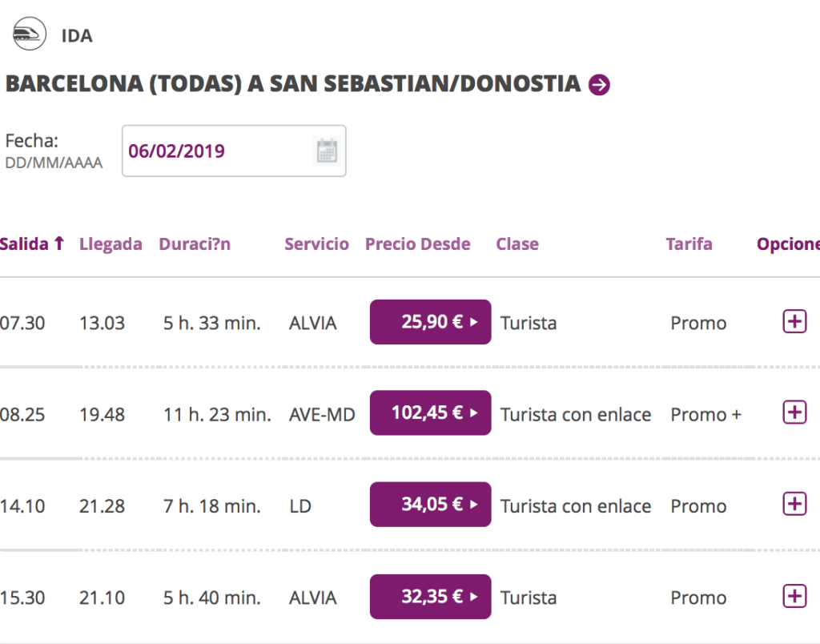Click the 7 h. 18 min. duration

click(211, 506)
